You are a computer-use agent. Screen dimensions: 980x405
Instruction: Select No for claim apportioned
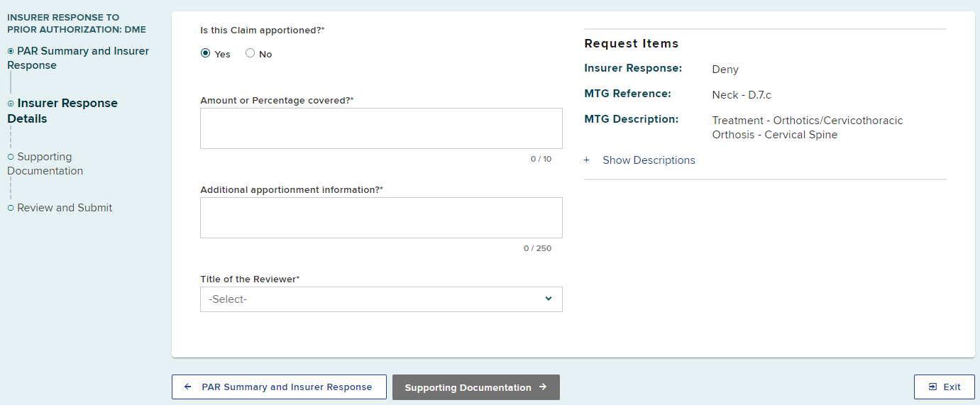pyautogui.click(x=250, y=53)
